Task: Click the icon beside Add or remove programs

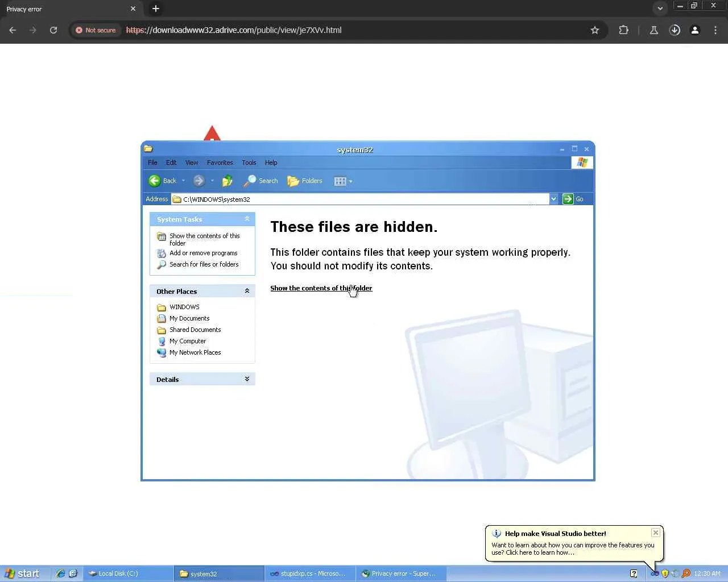Action: pos(162,253)
